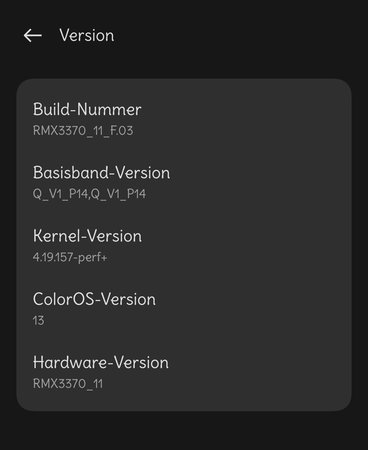Click the first Q_V1_P14 baseband entry
Screen dimensions: 368x450
(61, 194)
